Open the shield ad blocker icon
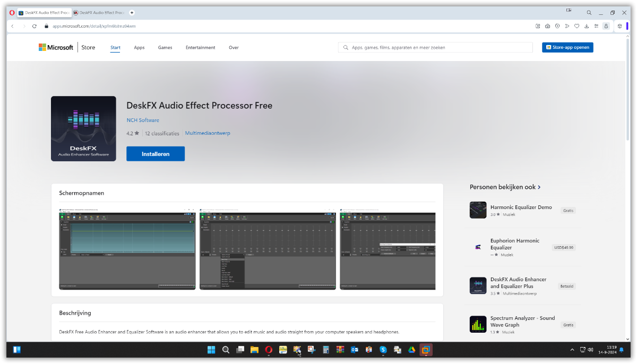 click(557, 26)
